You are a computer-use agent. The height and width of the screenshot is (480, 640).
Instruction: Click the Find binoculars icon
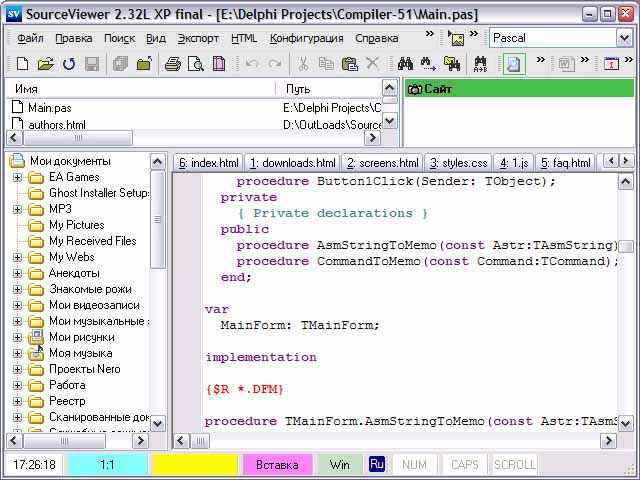(405, 64)
